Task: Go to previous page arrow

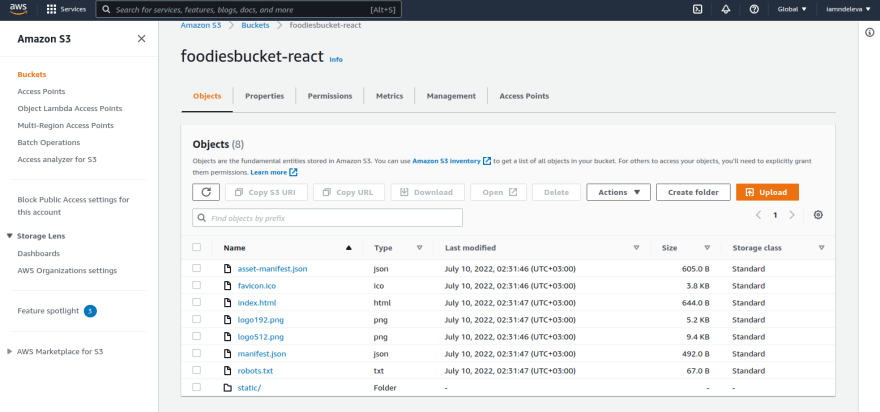Action: point(758,215)
